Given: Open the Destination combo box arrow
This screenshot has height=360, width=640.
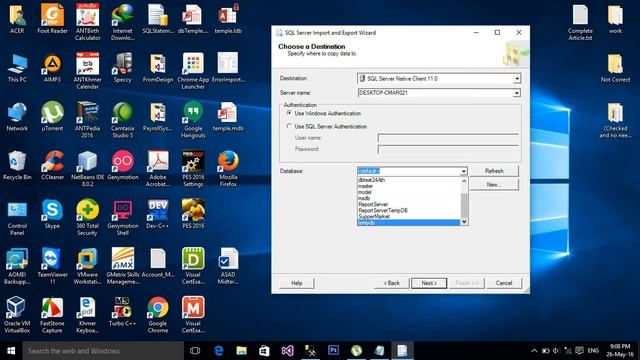Looking at the screenshot, I should point(516,78).
